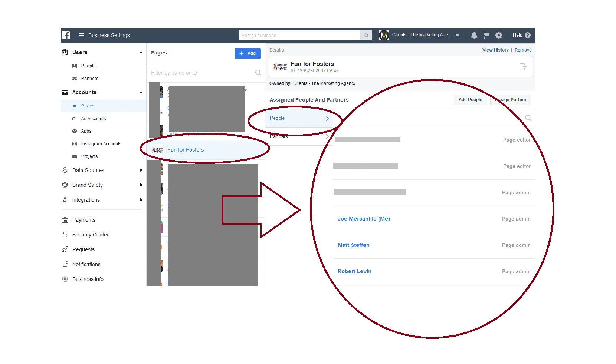This screenshot has height=364, width=616.
Task: Expand the Brand Safety section
Action: [x=141, y=185]
